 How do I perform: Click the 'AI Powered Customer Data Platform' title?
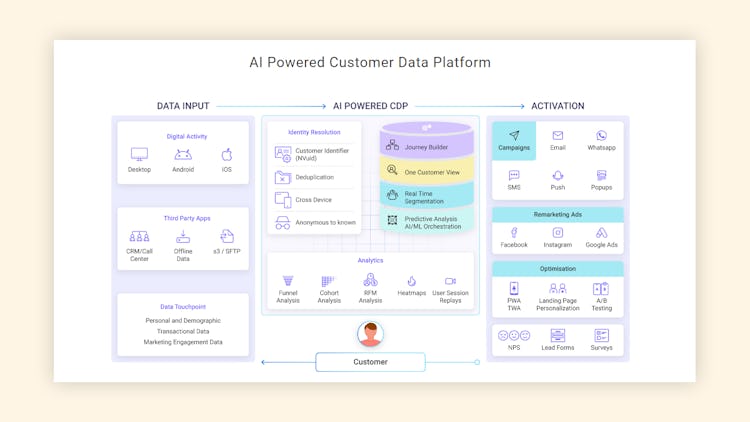pos(370,62)
